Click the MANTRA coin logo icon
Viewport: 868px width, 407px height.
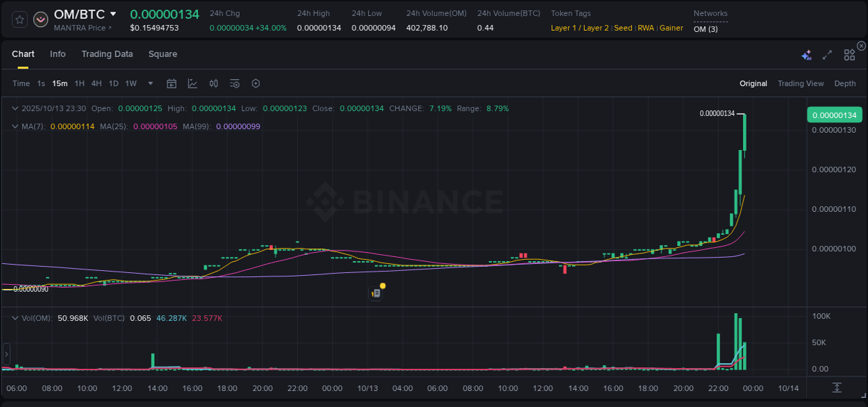click(x=40, y=19)
